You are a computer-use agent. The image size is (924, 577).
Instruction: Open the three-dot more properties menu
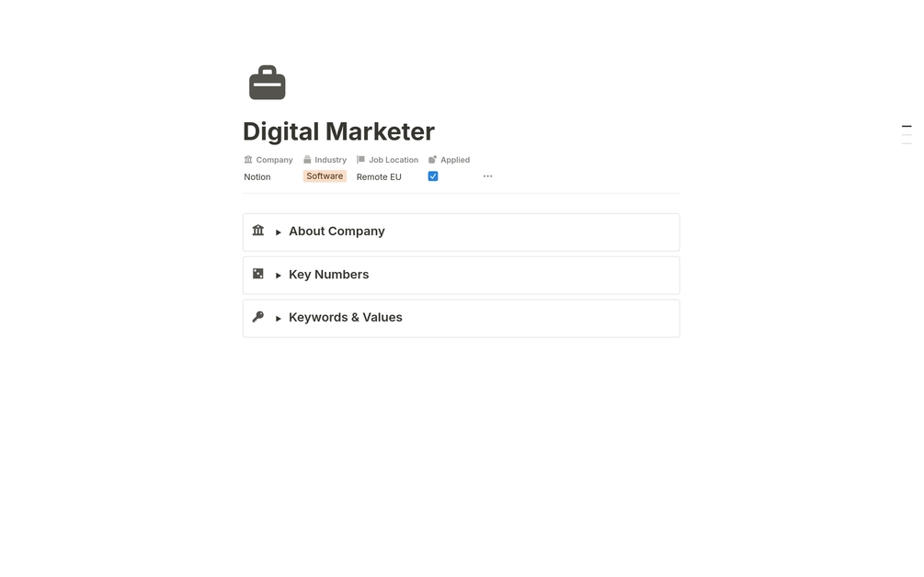tap(488, 176)
